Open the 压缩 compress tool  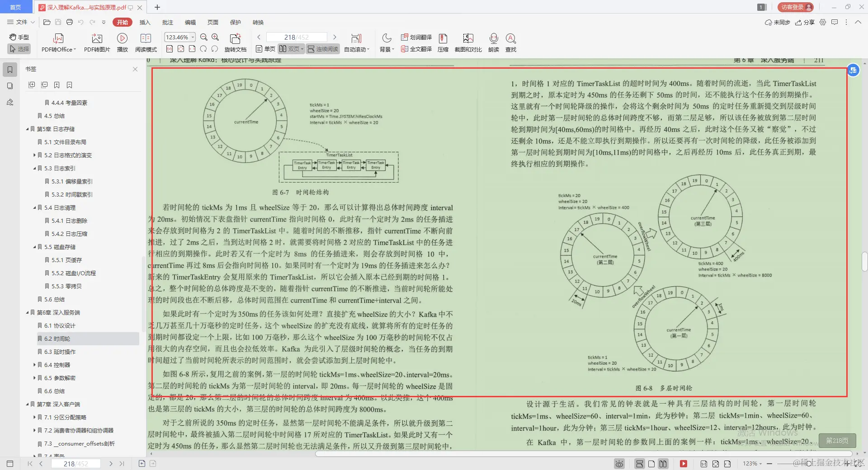pyautogui.click(x=442, y=42)
